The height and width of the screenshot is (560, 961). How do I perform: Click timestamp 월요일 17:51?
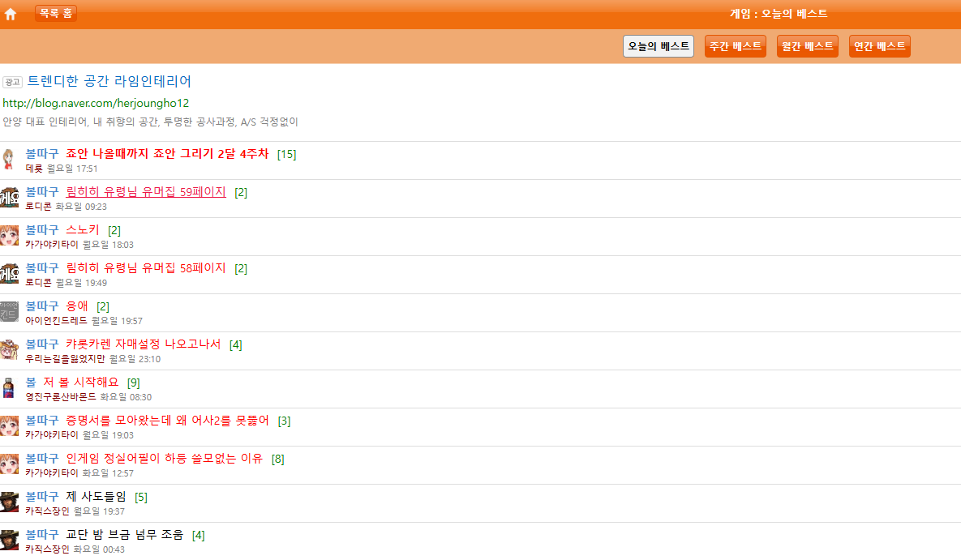pyautogui.click(x=72, y=169)
